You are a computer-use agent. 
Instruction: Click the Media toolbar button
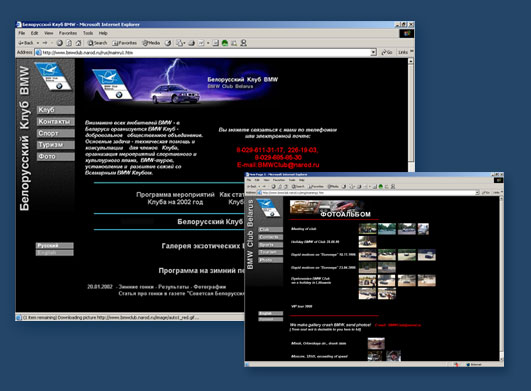151,43
